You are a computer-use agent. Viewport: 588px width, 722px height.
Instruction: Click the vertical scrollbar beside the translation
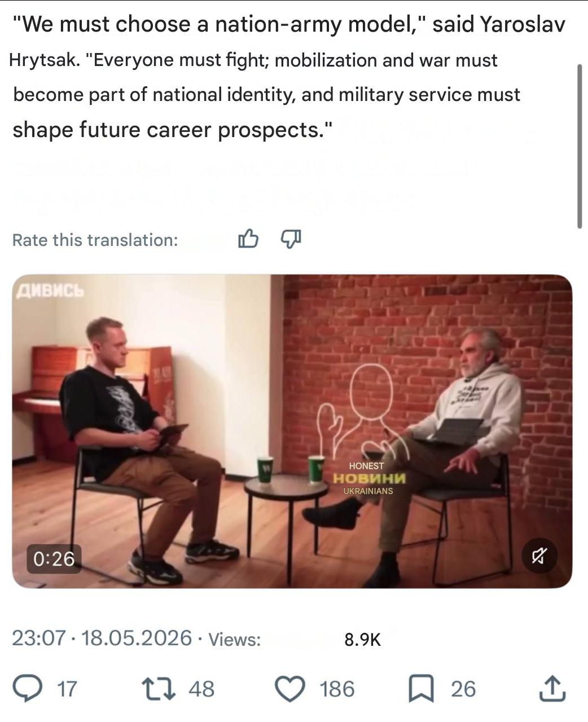pyautogui.click(x=580, y=146)
